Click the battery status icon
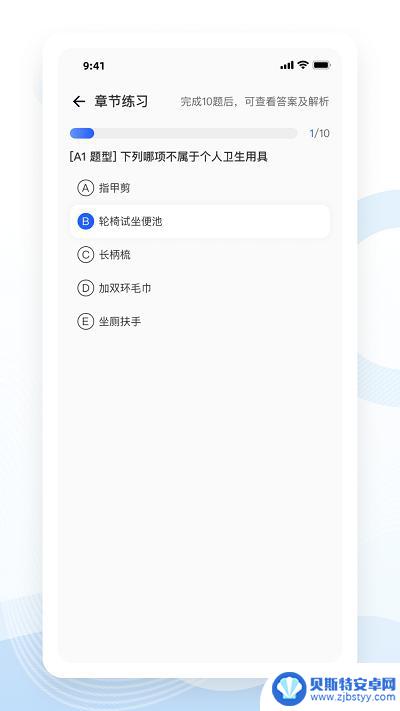 tap(322, 65)
